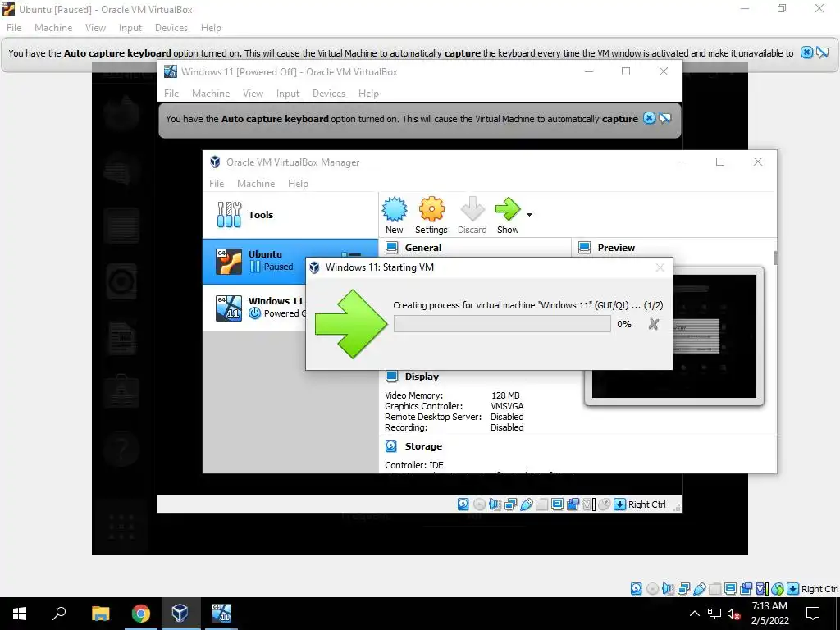This screenshot has width=840, height=630.
Task: Click don't-show-again icon in Ubuntu window notification
Action: (822, 52)
